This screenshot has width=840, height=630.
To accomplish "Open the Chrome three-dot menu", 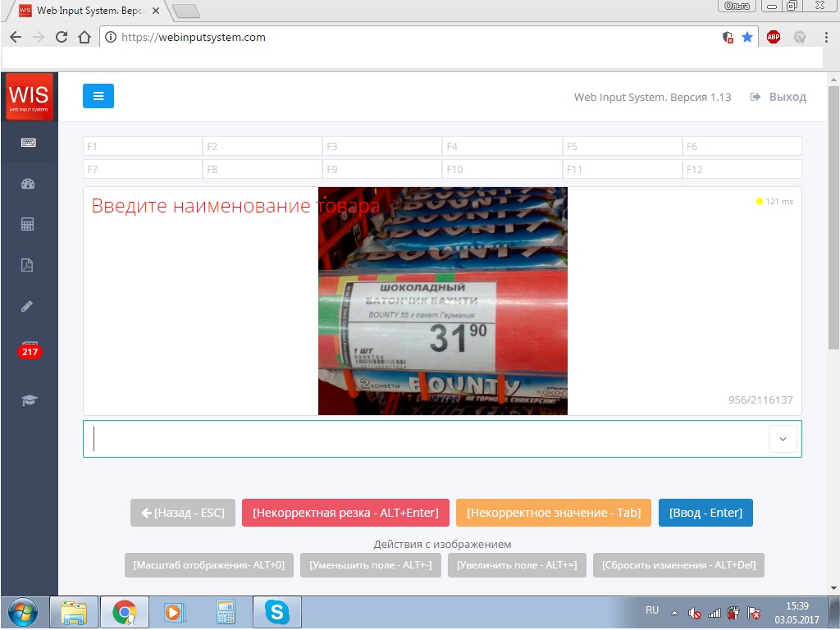I will [x=826, y=37].
